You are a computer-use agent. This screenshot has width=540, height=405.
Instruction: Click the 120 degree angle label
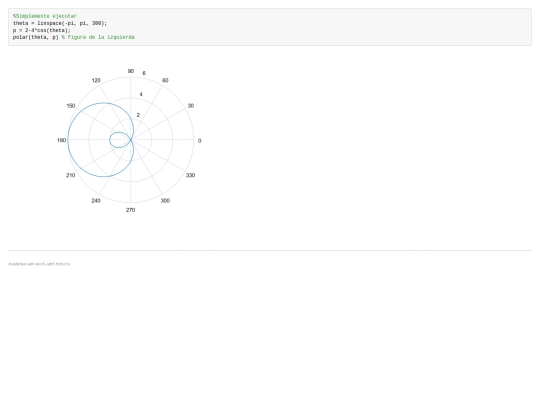[x=96, y=80]
